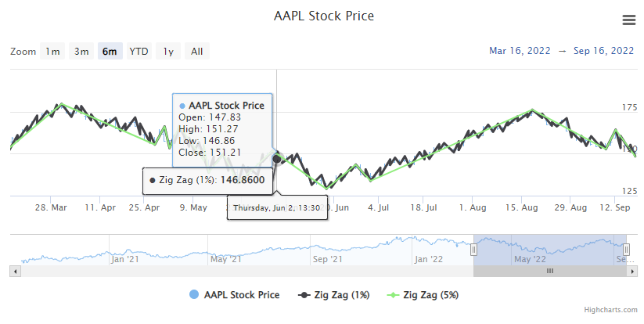Open the Highcharts.com credits link
Viewport: 644px width, 324px height.
pos(615,311)
